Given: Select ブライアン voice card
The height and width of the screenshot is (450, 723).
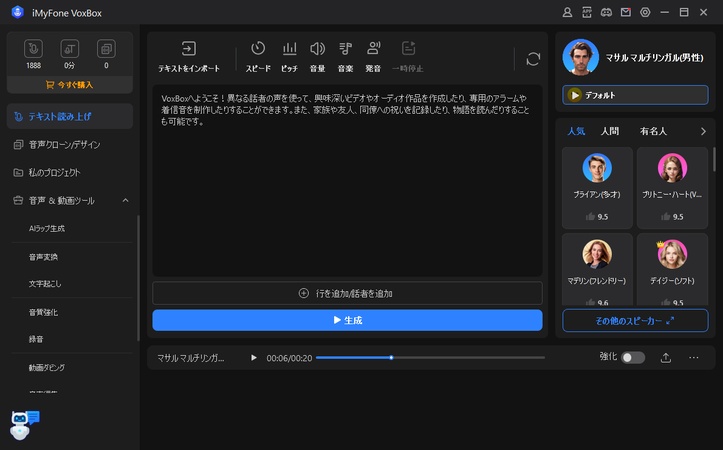Looking at the screenshot, I should [x=597, y=188].
